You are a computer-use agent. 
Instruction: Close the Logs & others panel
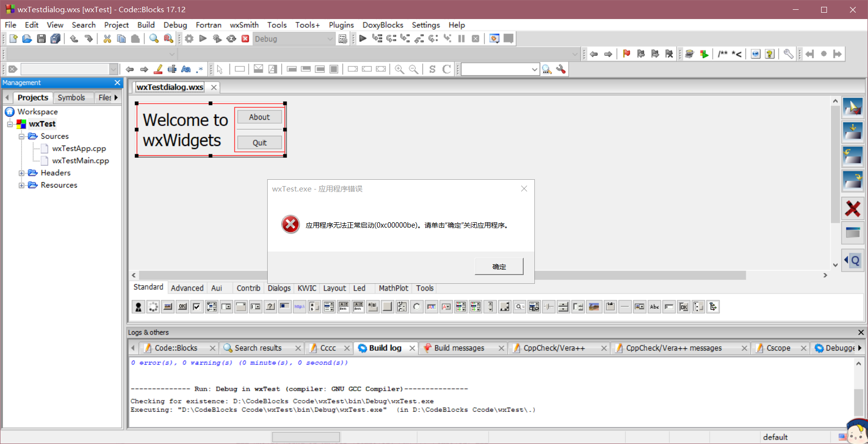(861, 332)
